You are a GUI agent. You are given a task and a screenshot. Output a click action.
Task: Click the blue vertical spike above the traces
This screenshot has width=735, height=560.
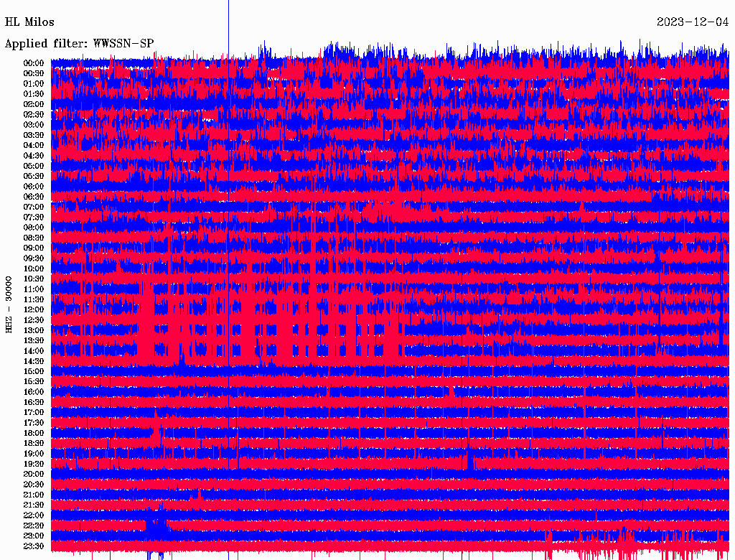click(228, 29)
